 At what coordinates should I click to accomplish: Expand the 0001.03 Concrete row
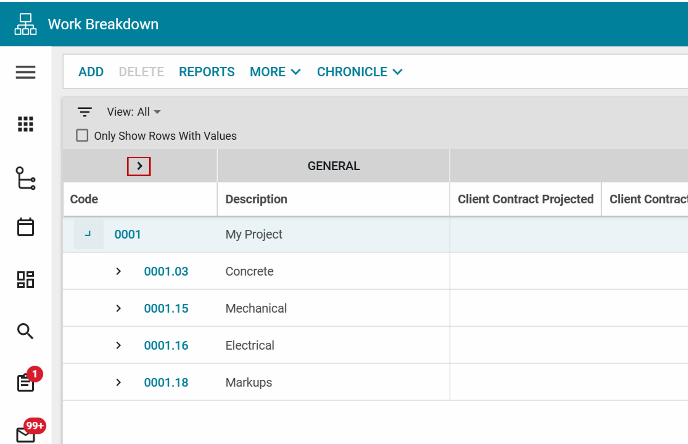coord(118,271)
